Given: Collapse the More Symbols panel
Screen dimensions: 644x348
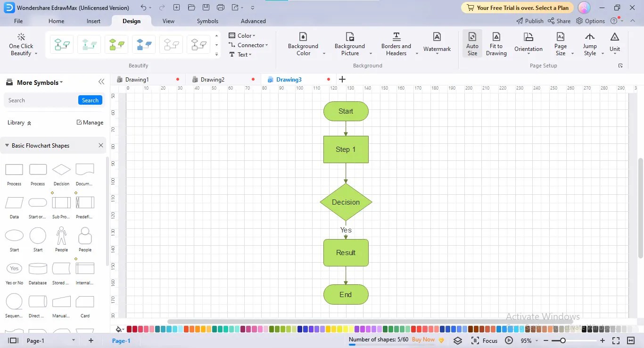Looking at the screenshot, I should tap(101, 82).
